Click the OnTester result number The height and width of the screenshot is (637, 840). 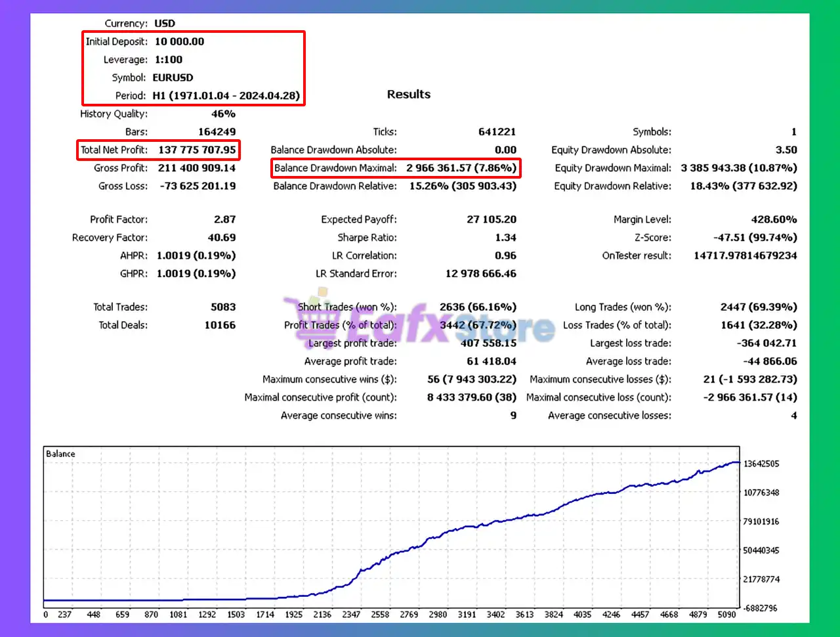(745, 255)
